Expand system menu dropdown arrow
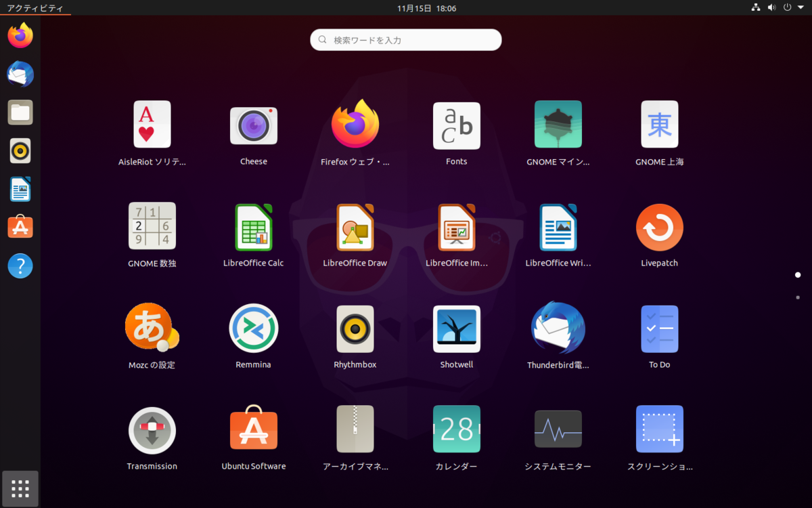Viewport: 812px width, 508px height. point(801,8)
